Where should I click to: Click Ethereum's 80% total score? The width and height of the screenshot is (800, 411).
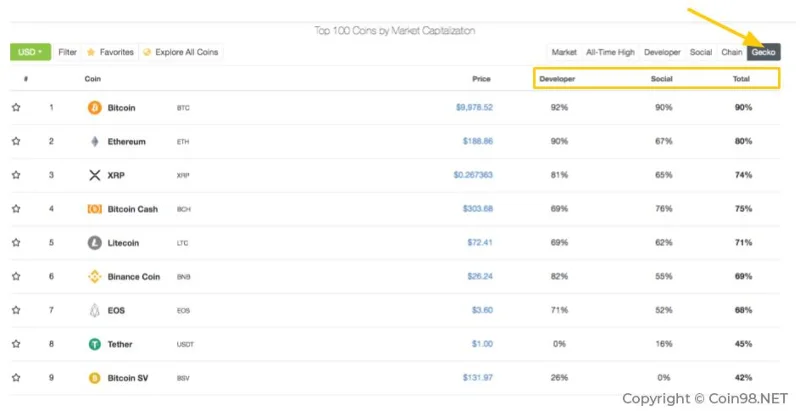click(743, 141)
